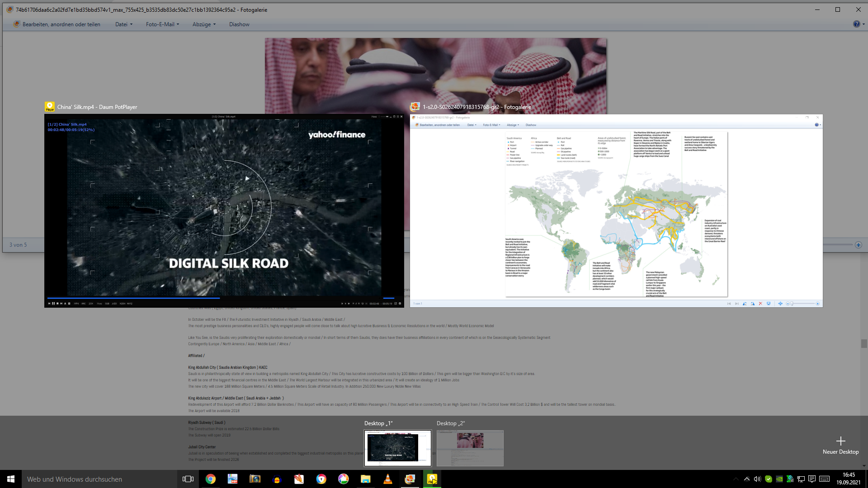The width and height of the screenshot is (868, 488).
Task: Click the China' Silk.mp4 - Daum PotPlayer title
Action: (97, 107)
